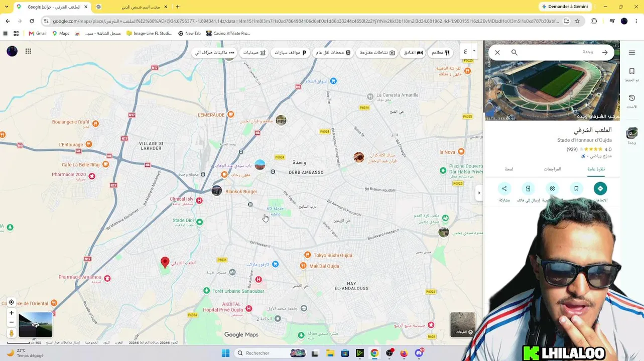Click the Clinical Isly hospital marker
Viewport: 644px width, 361px height.
(x=199, y=201)
